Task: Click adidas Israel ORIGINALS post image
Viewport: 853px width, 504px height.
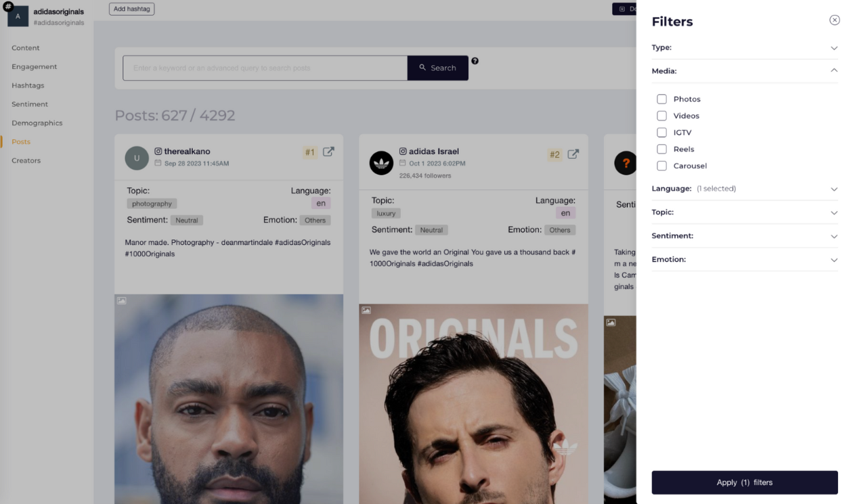Action: pos(473,404)
